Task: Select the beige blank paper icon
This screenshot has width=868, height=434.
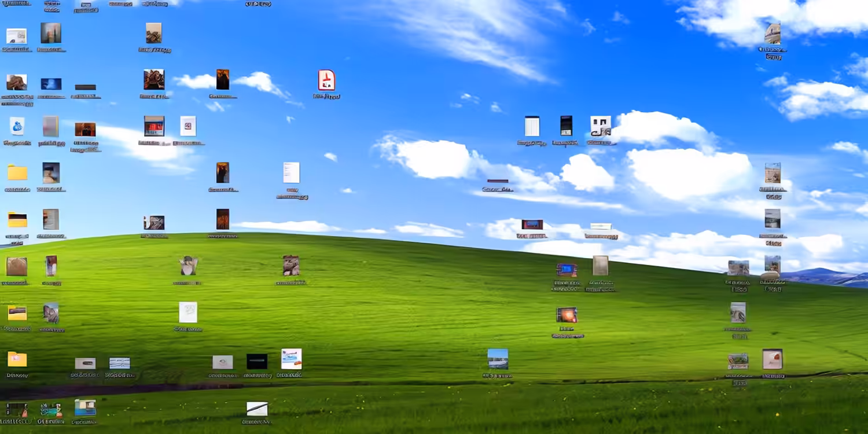Action: coord(601,266)
